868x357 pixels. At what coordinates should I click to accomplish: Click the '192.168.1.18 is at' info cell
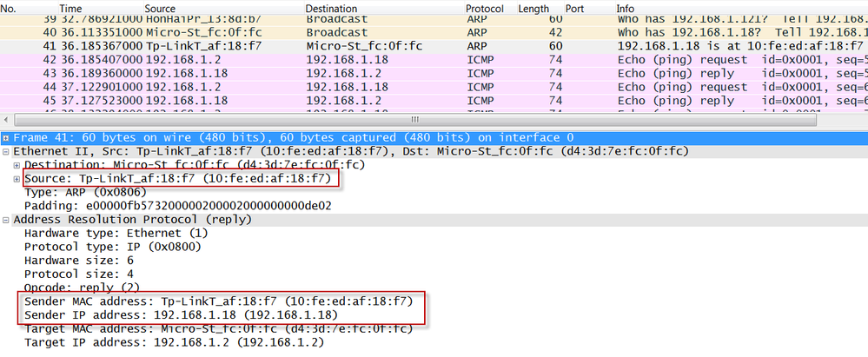coord(740,46)
